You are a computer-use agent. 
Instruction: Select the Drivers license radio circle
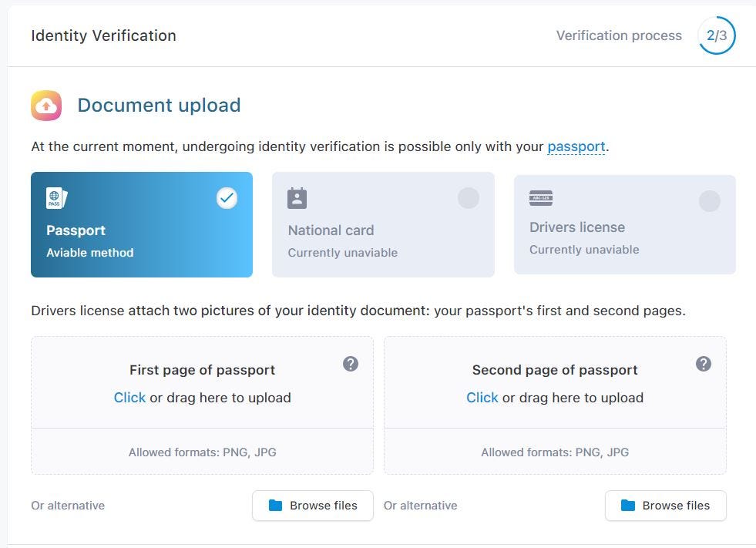point(710,200)
